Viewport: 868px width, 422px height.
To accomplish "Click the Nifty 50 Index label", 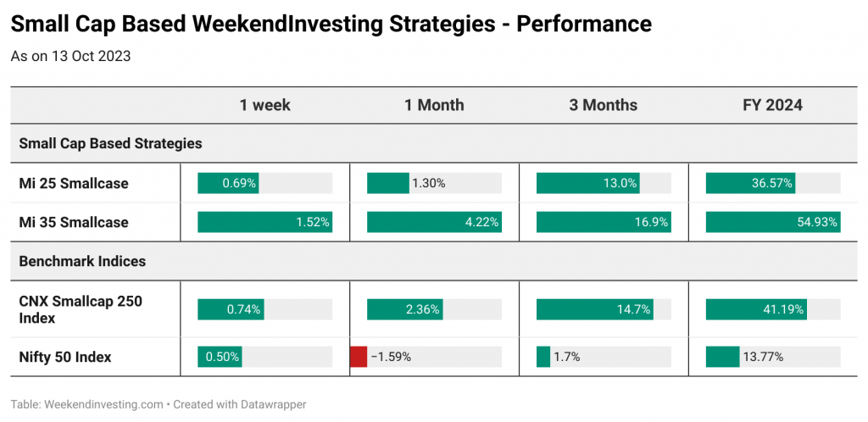I will tap(65, 358).
